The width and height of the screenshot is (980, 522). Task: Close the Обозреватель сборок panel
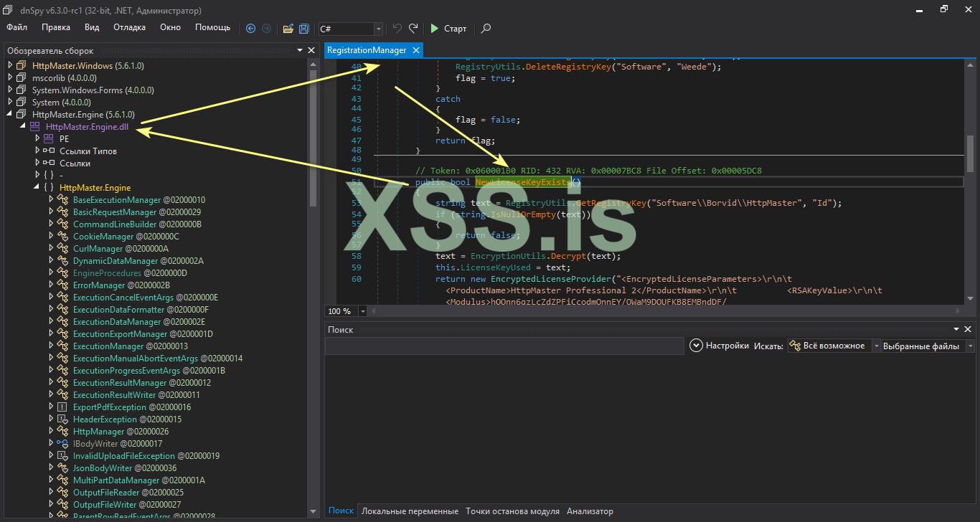coord(311,51)
